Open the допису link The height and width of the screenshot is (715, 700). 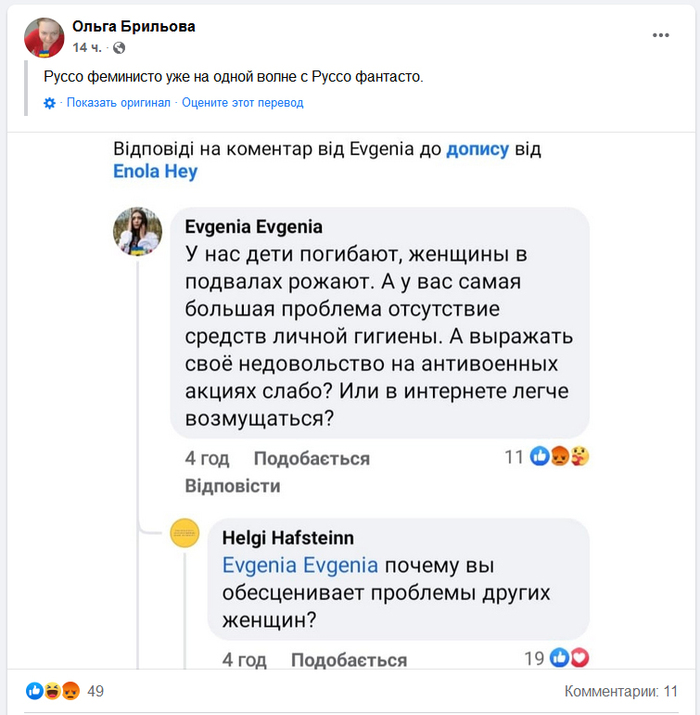477,149
